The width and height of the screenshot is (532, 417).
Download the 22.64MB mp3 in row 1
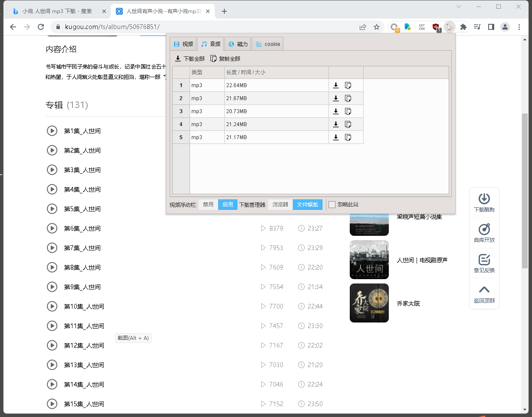pos(336,85)
